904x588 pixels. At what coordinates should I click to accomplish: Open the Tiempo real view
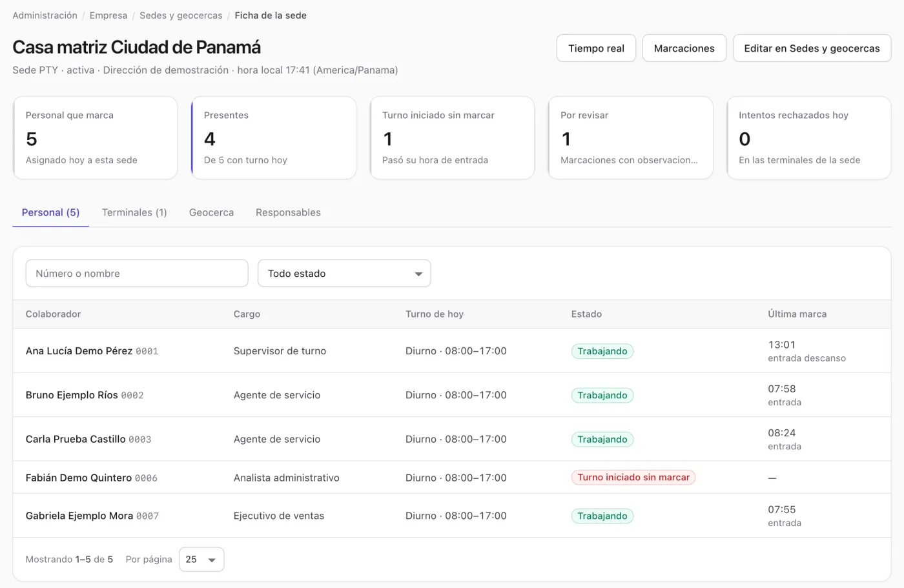596,48
